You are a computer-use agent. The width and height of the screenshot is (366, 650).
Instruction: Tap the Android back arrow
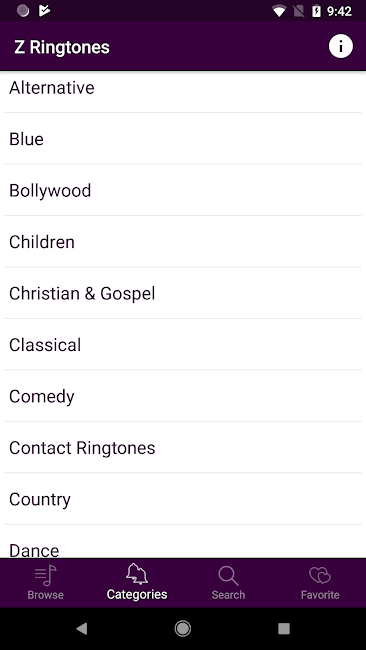pos(82,629)
